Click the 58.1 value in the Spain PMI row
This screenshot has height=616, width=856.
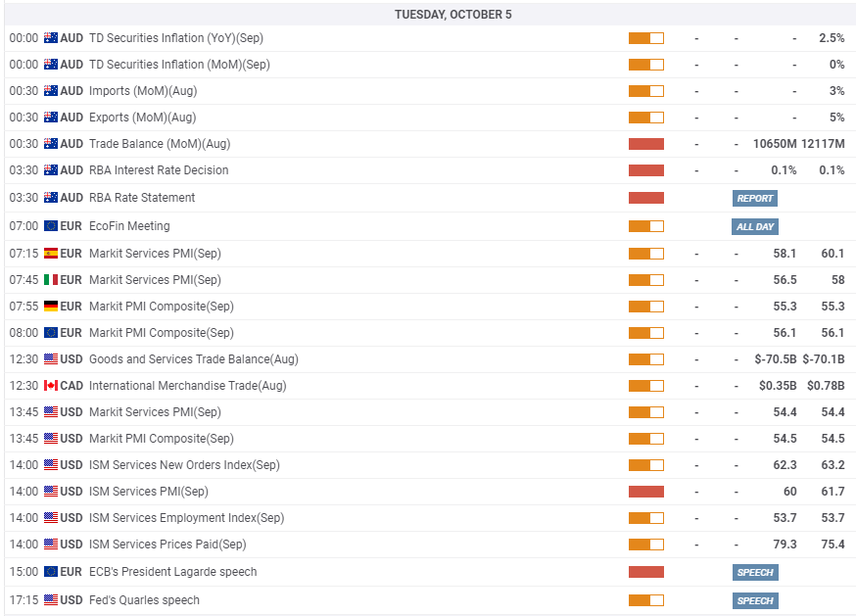click(x=785, y=254)
